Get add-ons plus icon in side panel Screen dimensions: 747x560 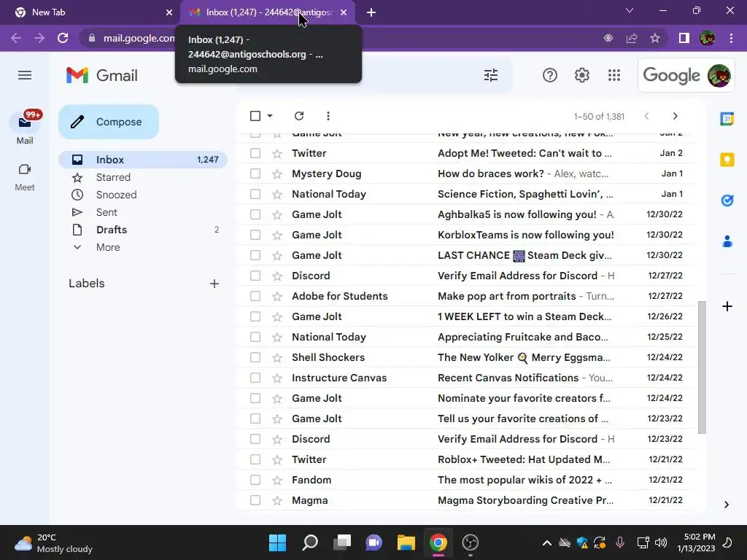pyautogui.click(x=727, y=306)
